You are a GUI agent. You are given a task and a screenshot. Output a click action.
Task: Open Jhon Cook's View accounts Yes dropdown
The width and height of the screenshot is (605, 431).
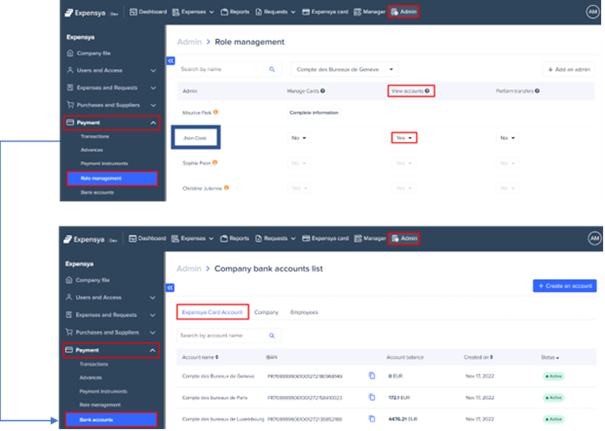coord(404,137)
